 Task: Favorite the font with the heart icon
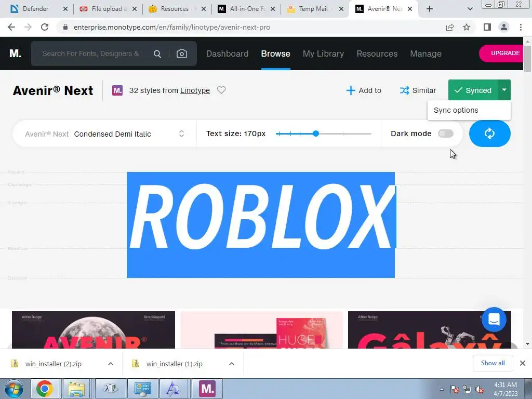pyautogui.click(x=221, y=90)
